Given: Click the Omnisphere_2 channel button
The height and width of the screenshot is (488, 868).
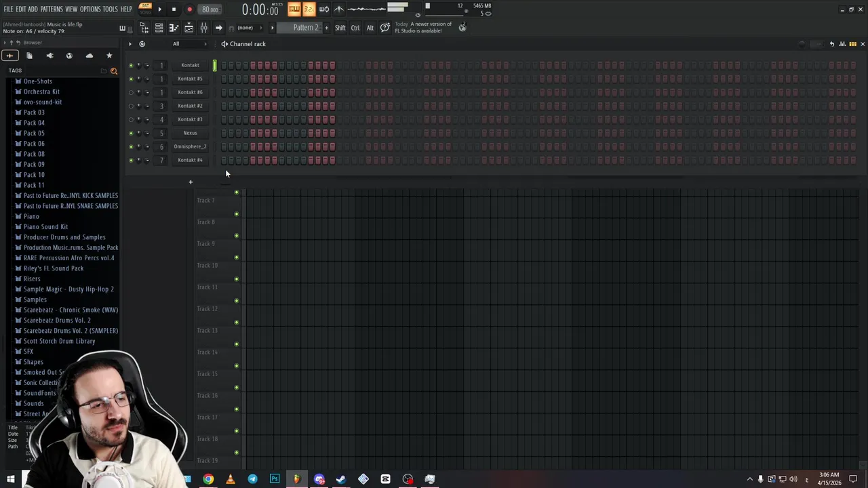Looking at the screenshot, I should coord(190,146).
